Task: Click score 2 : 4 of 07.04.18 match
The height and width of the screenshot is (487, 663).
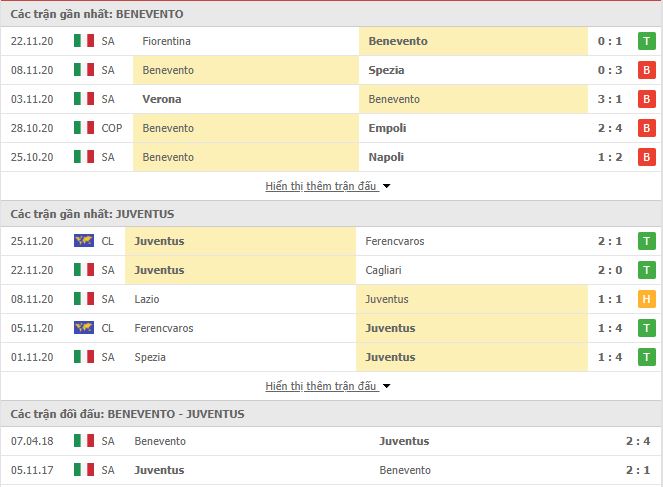Action: 638,441
